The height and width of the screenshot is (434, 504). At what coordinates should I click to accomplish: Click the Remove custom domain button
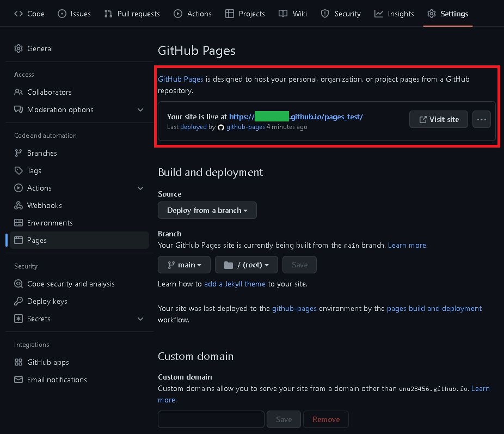coord(326,419)
